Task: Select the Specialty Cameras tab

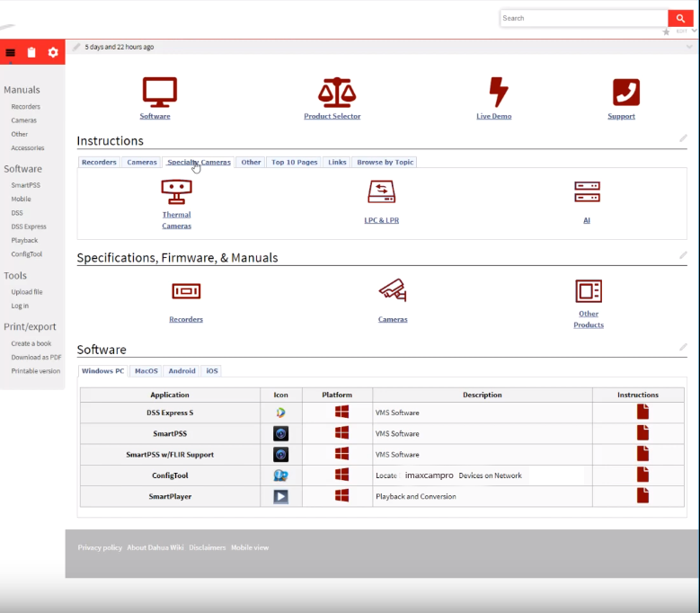Action: coord(199,162)
